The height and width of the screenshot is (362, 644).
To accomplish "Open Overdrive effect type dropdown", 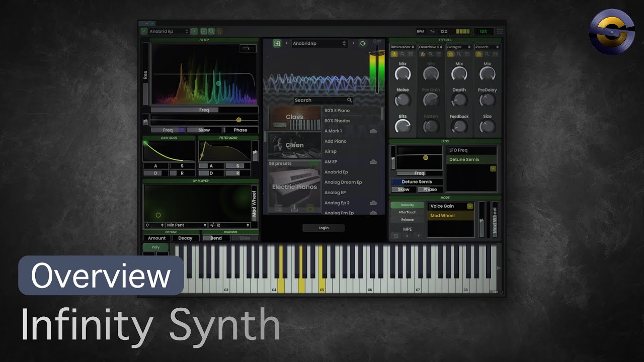I will coord(431,47).
